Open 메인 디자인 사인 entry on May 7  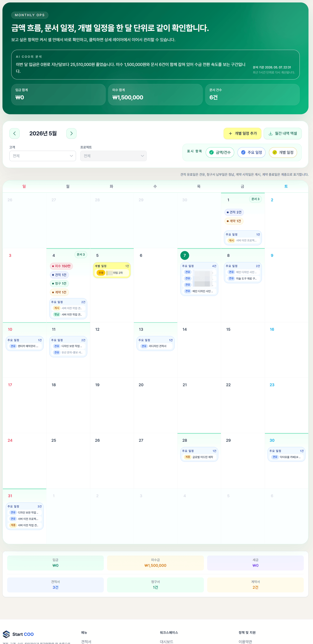(199, 291)
